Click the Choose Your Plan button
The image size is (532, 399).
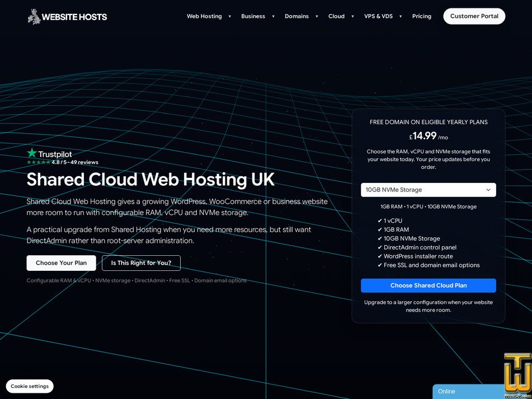pos(61,263)
